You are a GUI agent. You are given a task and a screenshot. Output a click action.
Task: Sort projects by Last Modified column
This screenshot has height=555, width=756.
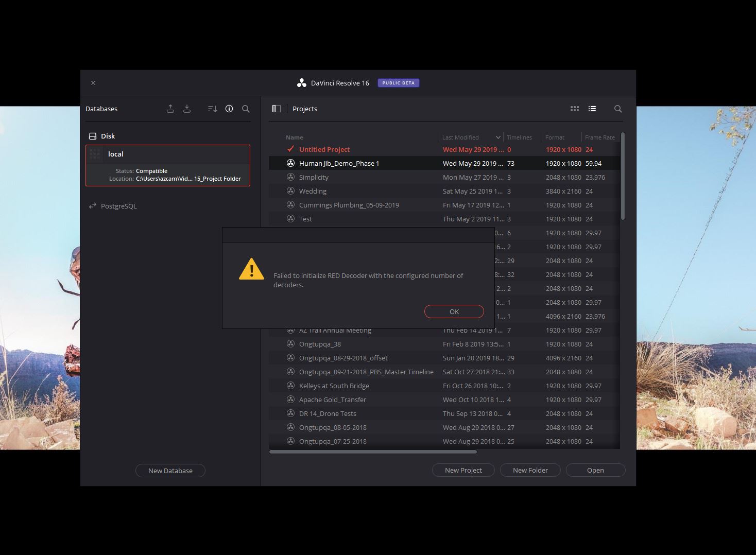coord(460,137)
